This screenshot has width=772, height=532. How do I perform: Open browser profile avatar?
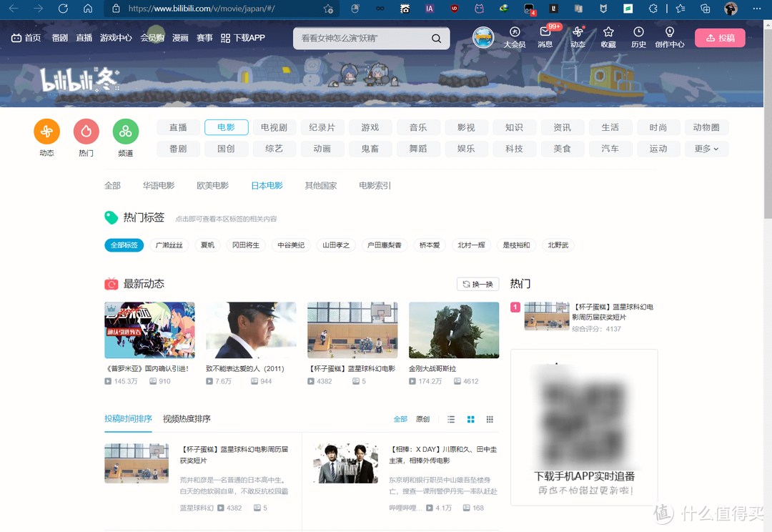pos(731,9)
